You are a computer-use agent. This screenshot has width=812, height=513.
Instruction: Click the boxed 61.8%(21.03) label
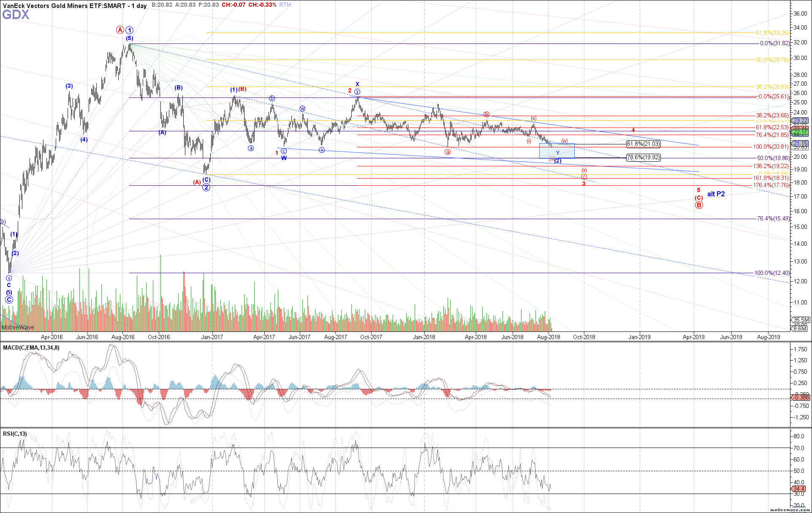click(643, 144)
